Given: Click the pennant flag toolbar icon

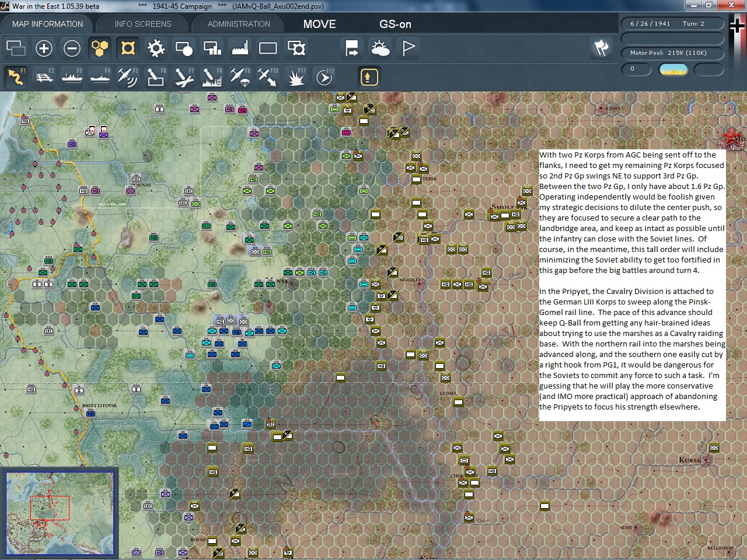Looking at the screenshot, I should pos(408,48).
